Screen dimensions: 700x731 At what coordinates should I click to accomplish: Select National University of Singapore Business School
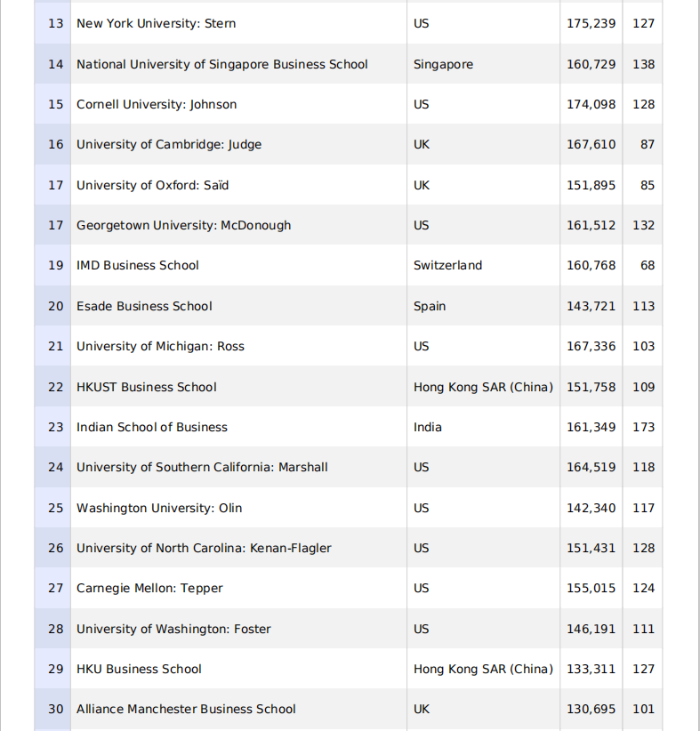(x=221, y=64)
